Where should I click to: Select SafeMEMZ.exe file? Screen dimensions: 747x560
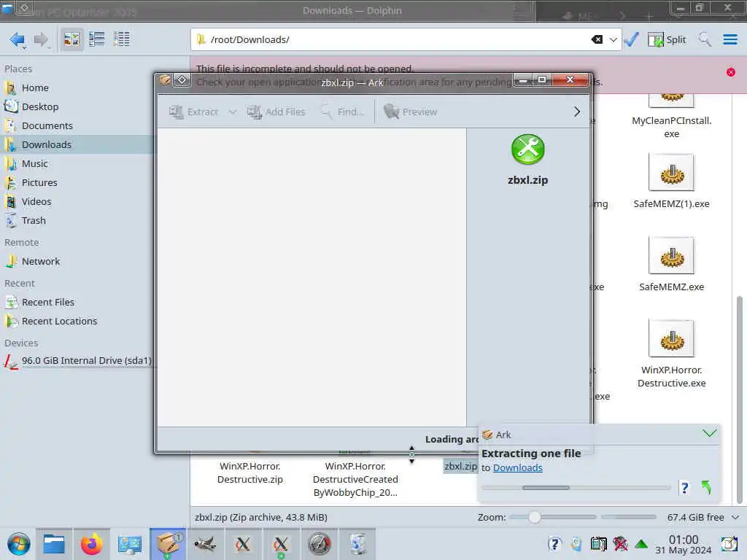click(x=671, y=265)
